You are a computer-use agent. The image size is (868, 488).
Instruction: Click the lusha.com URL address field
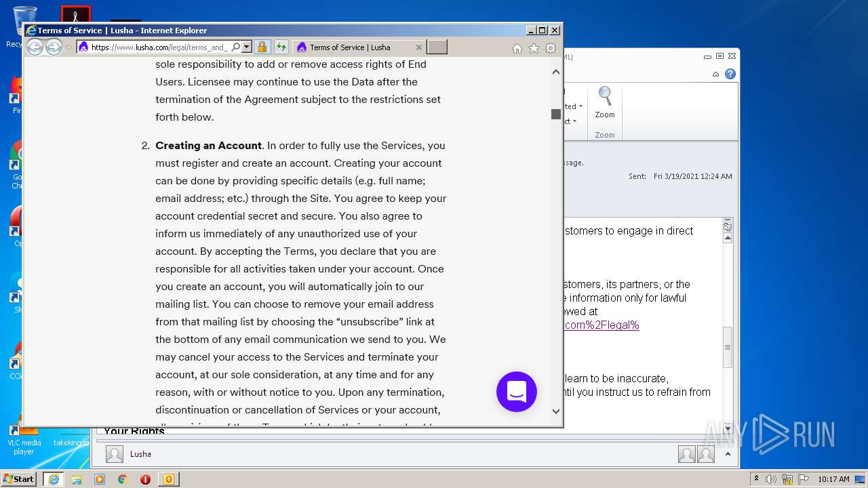(x=160, y=47)
